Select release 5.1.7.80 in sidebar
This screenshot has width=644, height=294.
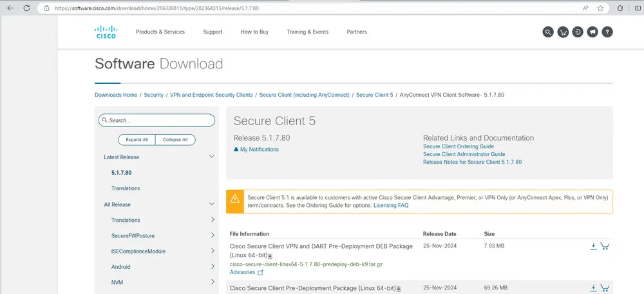[121, 173]
